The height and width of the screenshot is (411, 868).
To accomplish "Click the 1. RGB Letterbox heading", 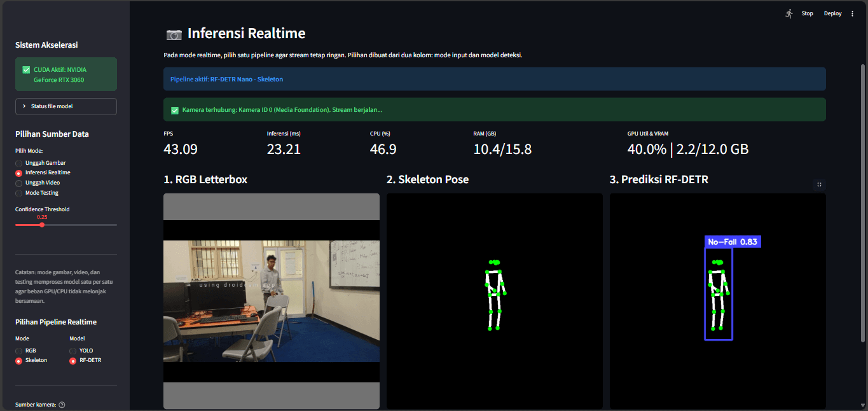I will click(205, 179).
